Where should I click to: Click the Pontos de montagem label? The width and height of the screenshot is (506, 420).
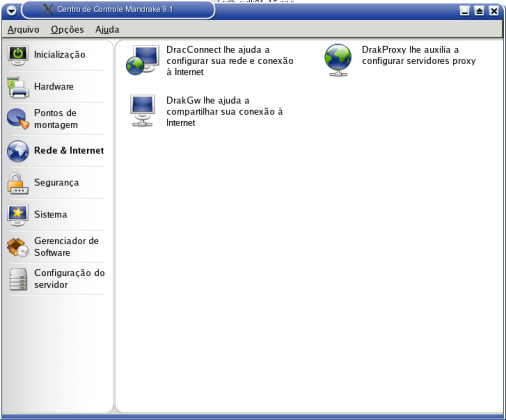(56, 119)
